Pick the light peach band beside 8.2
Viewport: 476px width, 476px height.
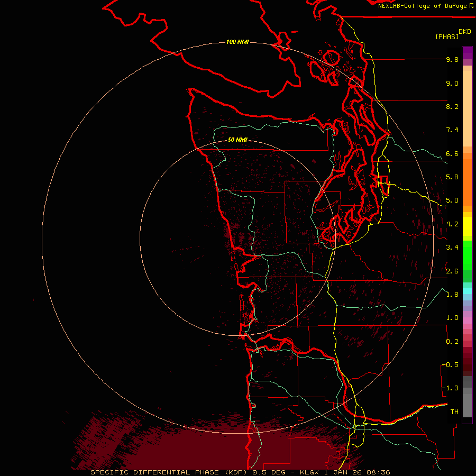tap(467, 108)
